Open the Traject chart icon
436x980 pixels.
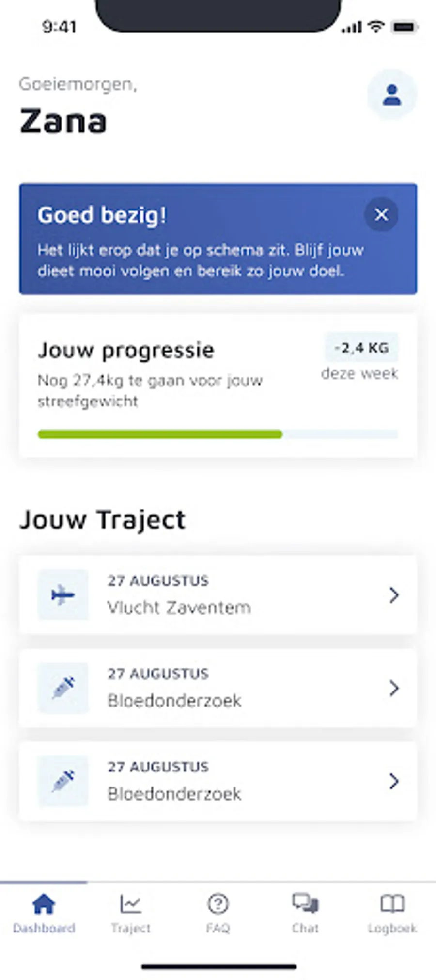click(130, 904)
